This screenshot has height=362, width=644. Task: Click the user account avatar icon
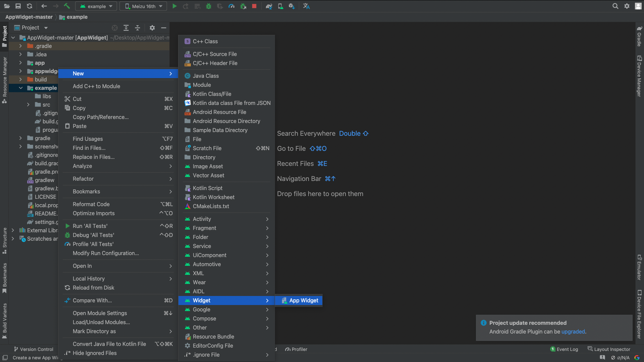pos(638,6)
